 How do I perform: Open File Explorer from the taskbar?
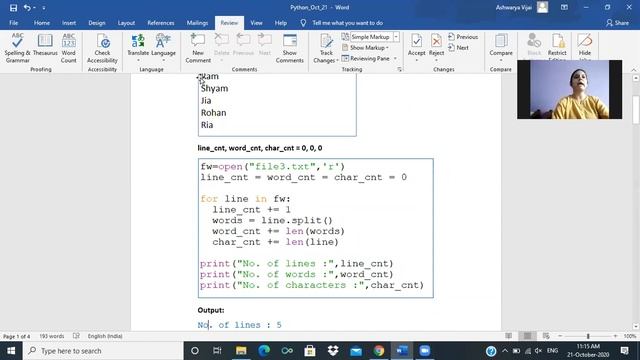click(241, 351)
